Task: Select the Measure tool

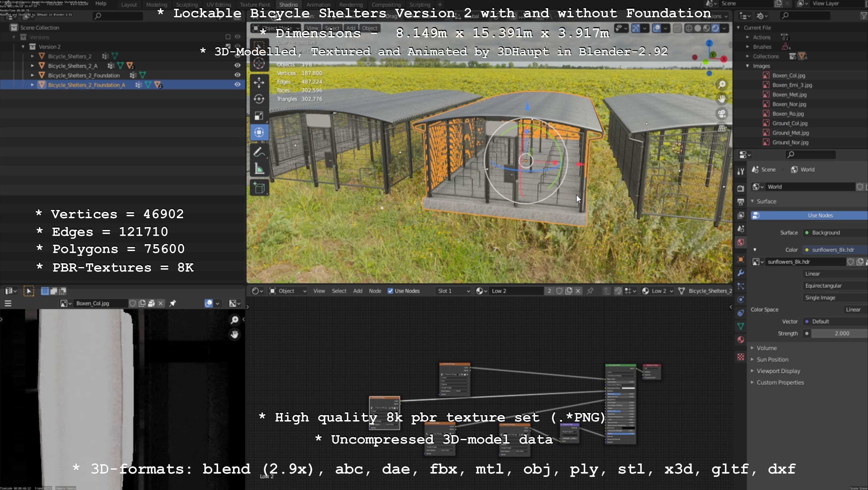Action: [x=259, y=169]
